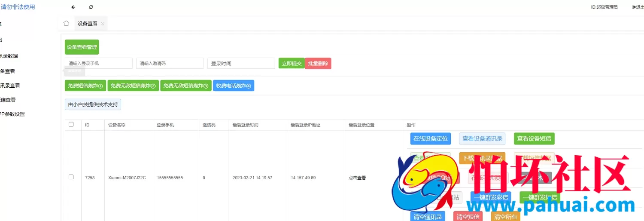Click the 立即提交 button
Image resolution: width=644 pixels, height=221 pixels.
click(x=292, y=63)
